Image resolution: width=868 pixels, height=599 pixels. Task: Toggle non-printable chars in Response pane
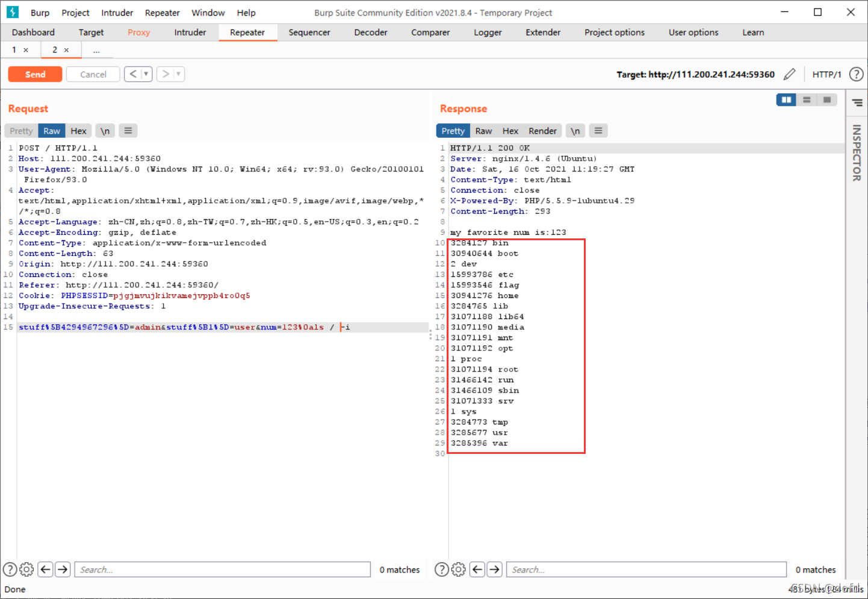pos(575,131)
